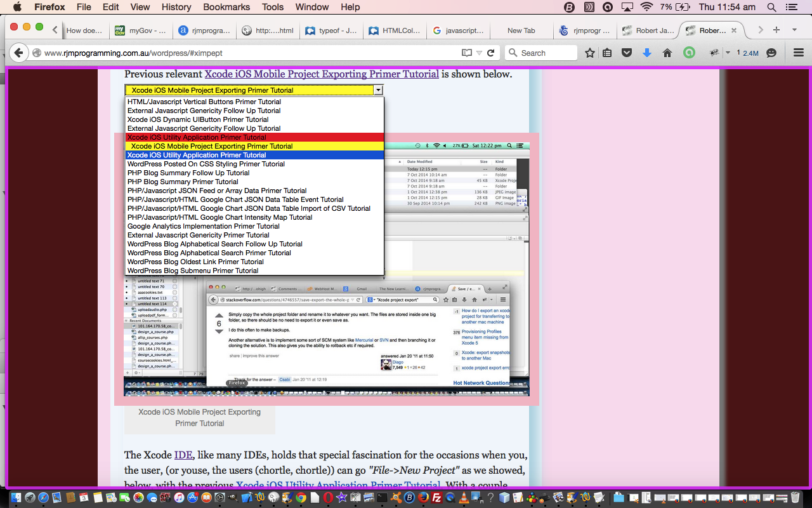Click the green circular extension icon
This screenshot has height=508, width=812.
pos(689,53)
